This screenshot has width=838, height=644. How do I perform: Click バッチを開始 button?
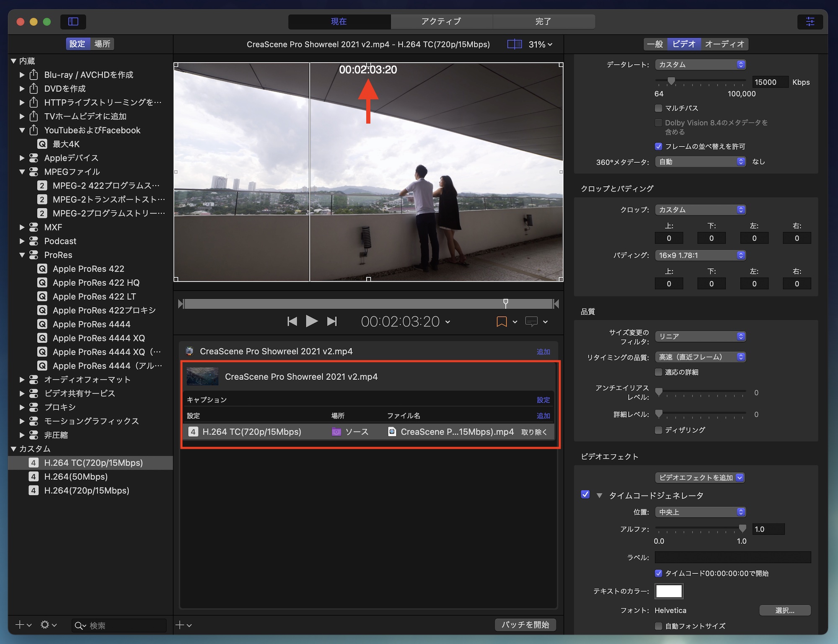click(x=525, y=624)
